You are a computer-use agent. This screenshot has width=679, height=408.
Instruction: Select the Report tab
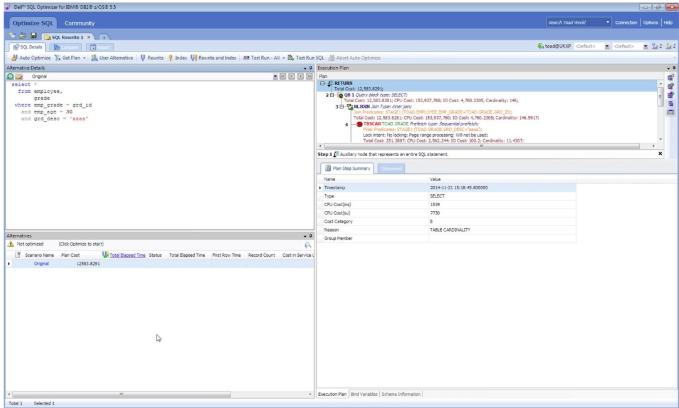[100, 47]
